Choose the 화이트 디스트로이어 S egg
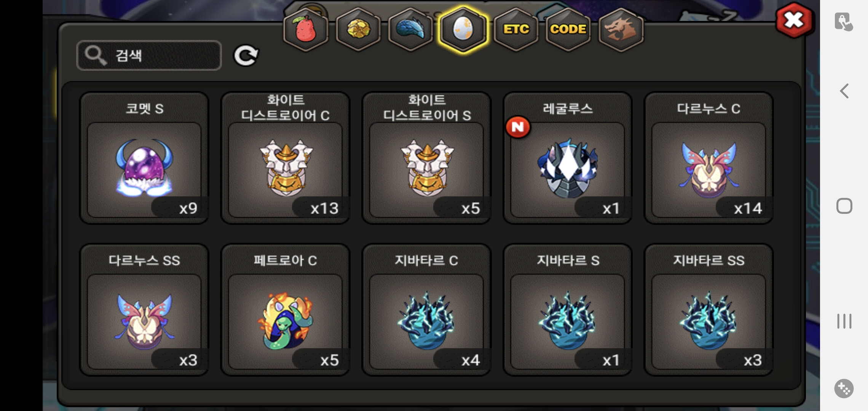This screenshot has height=411, width=868. click(426, 158)
